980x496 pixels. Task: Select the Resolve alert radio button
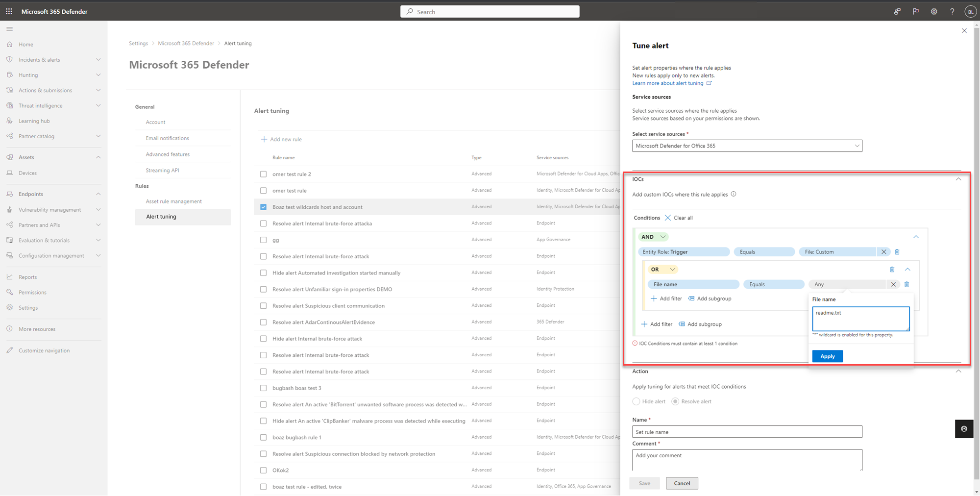click(x=675, y=401)
